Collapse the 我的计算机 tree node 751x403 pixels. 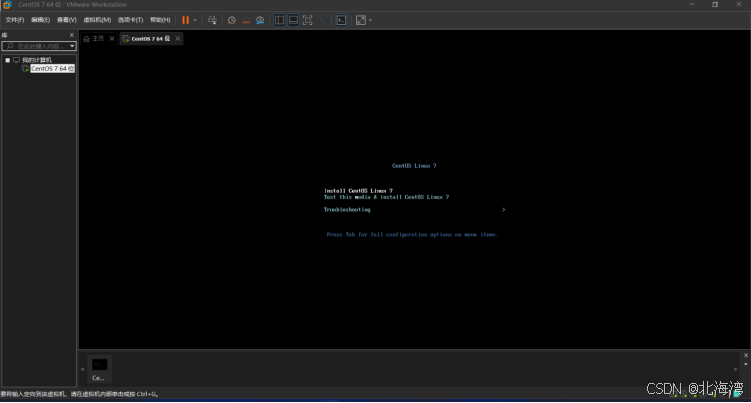(8, 60)
